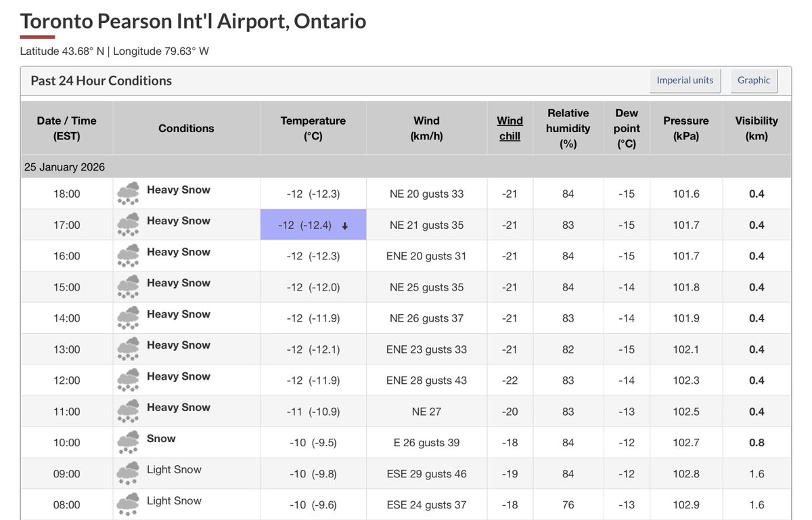The image size is (812, 520).
Task: Click the 08:00 time cell
Action: (x=67, y=505)
